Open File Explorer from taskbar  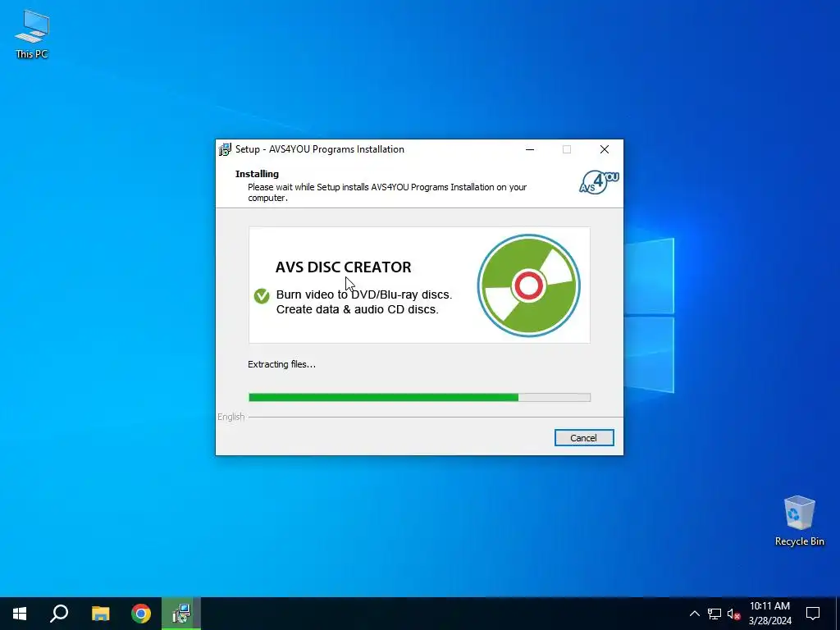(x=100, y=614)
